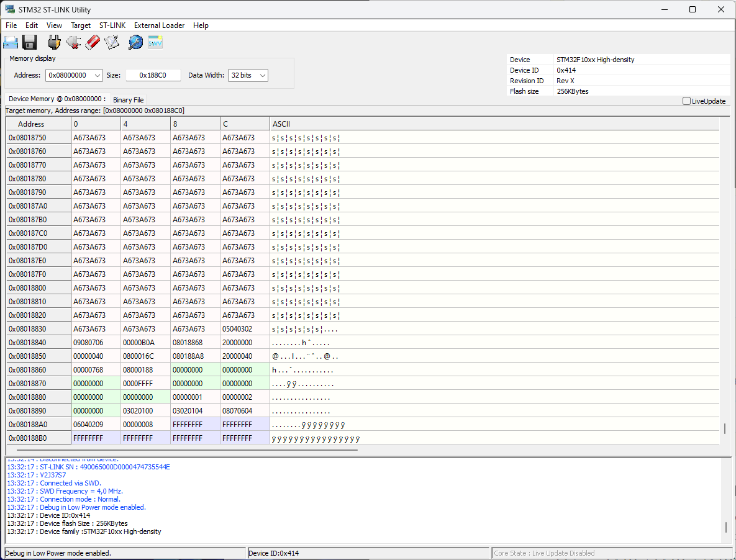The width and height of the screenshot is (736, 560).
Task: Enable the LiveUpdate checkbox
Action: coord(686,101)
